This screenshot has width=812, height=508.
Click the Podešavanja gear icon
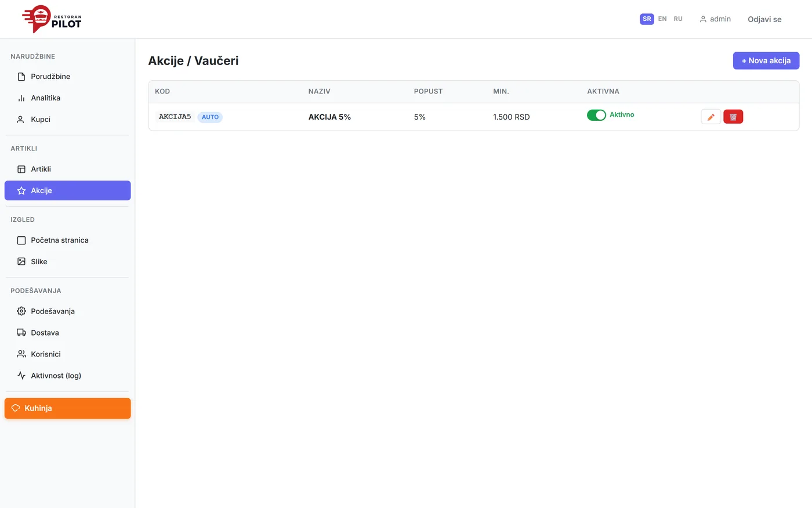(21, 311)
